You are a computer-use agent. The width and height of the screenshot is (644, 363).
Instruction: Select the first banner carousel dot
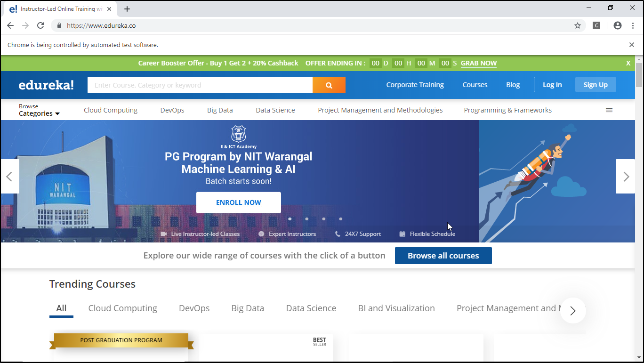(x=290, y=219)
